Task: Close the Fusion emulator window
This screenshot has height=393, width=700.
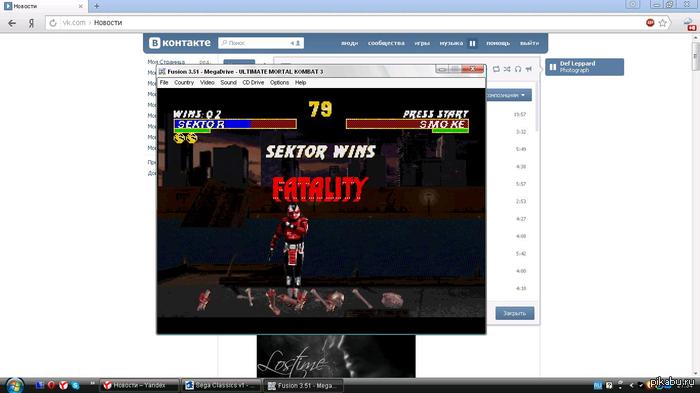Action: point(473,69)
